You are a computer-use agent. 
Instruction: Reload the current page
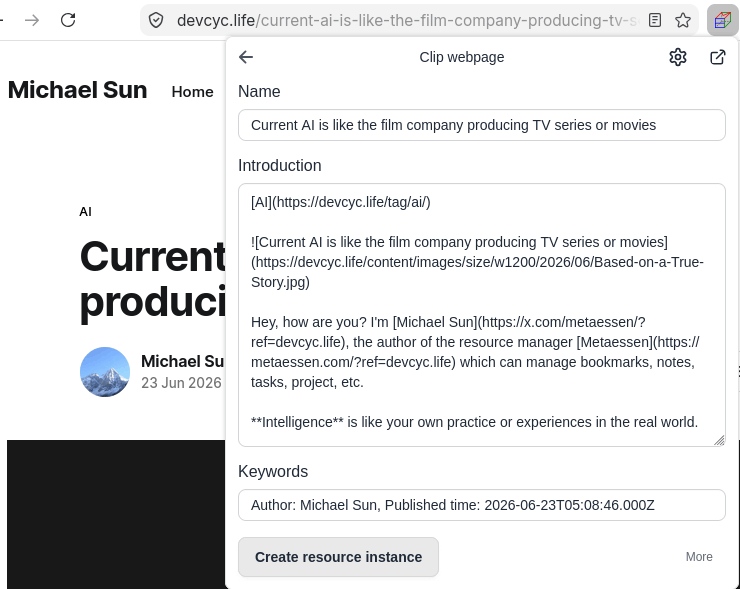click(x=68, y=20)
